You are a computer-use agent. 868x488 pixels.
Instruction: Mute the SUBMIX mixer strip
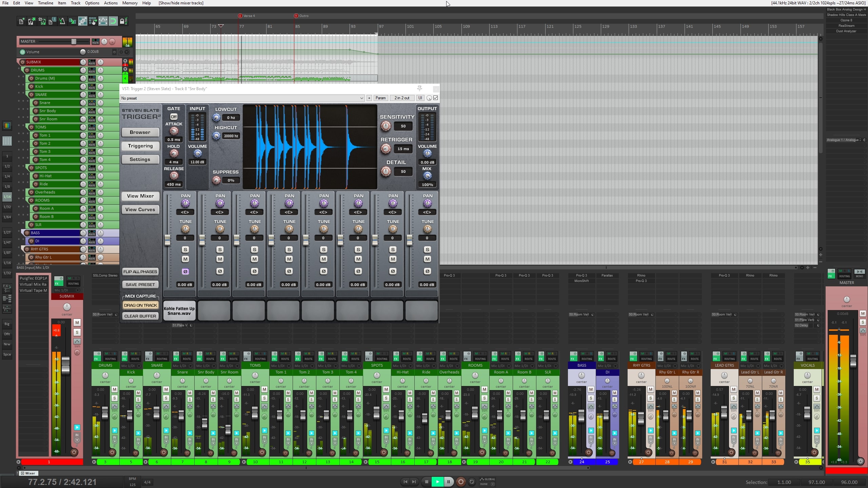(x=77, y=323)
